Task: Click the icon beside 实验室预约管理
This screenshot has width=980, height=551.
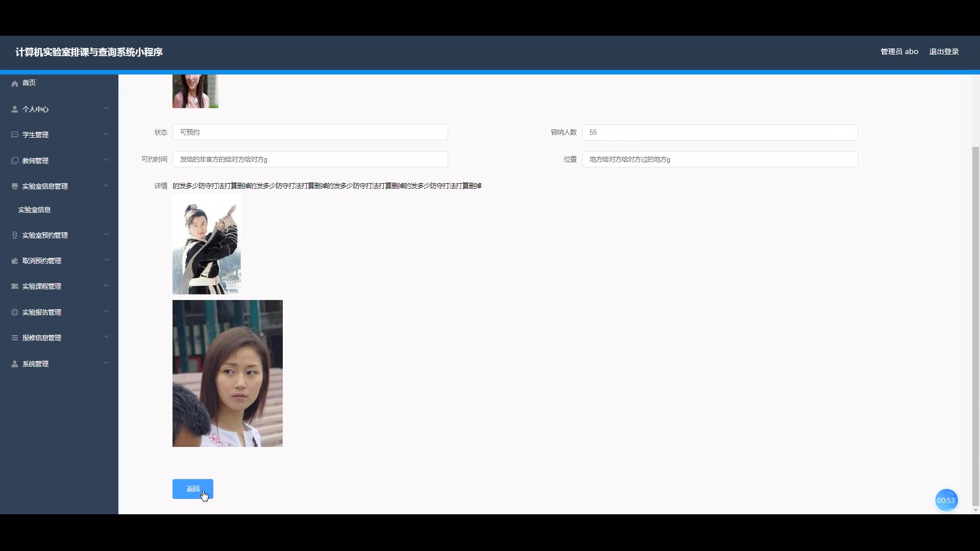Action: click(15, 235)
